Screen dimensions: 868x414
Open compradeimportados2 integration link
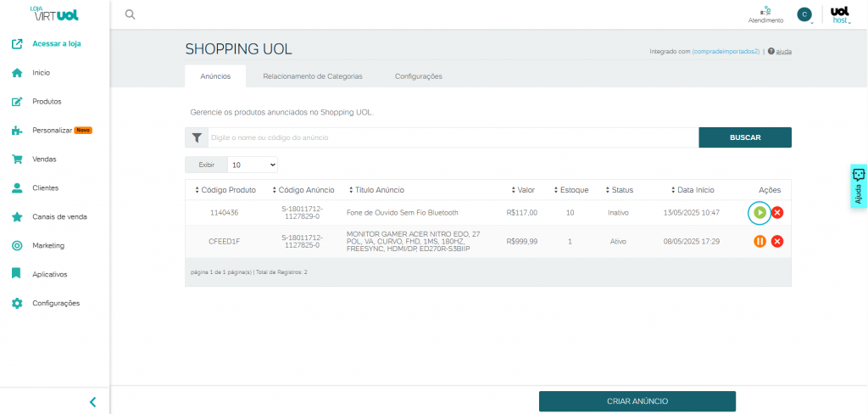[726, 51]
